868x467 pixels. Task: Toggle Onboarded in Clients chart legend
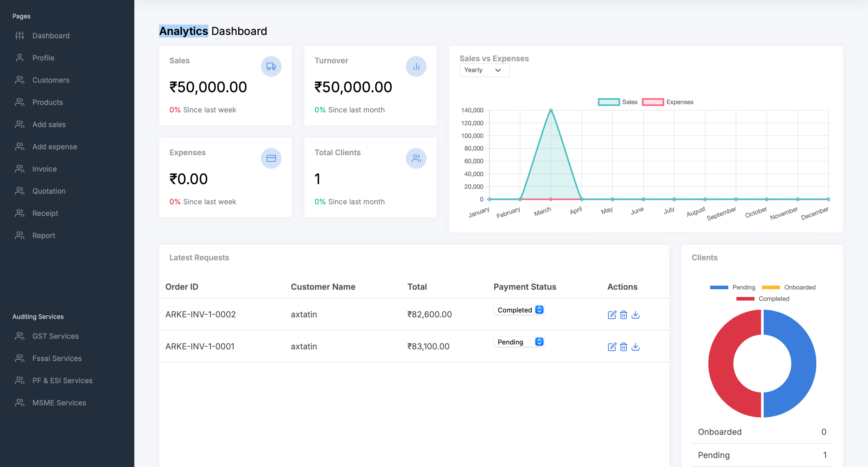point(788,287)
